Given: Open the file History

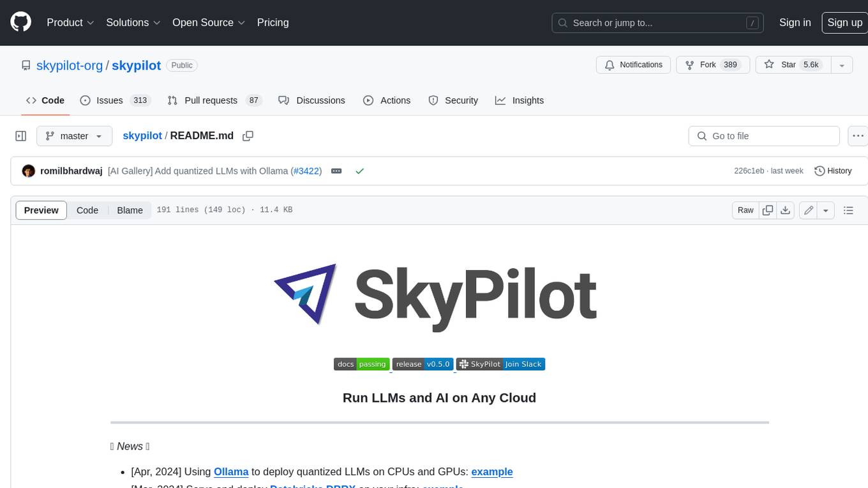Looking at the screenshot, I should coord(833,171).
